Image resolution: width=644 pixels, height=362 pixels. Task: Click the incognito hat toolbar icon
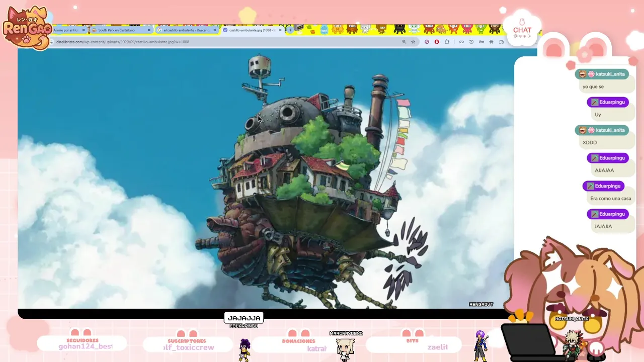[x=491, y=42]
